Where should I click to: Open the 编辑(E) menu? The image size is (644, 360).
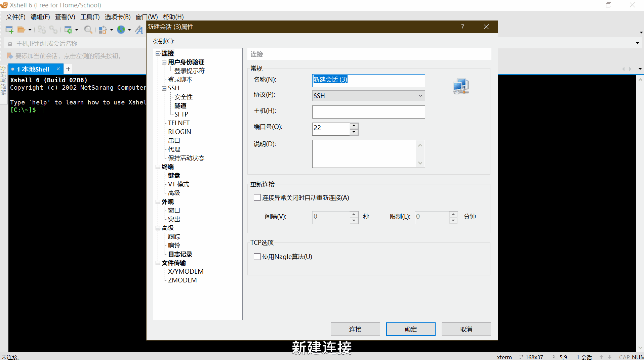pyautogui.click(x=40, y=17)
